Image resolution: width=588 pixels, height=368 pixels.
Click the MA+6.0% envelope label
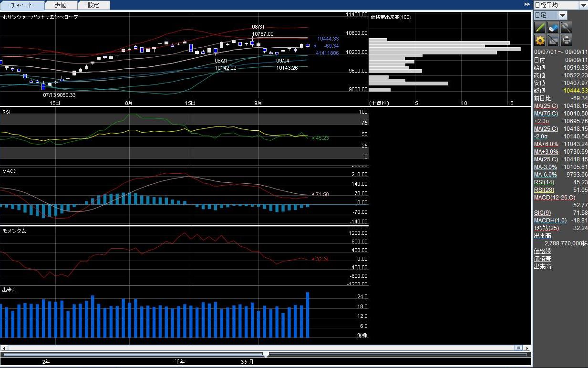coord(546,144)
